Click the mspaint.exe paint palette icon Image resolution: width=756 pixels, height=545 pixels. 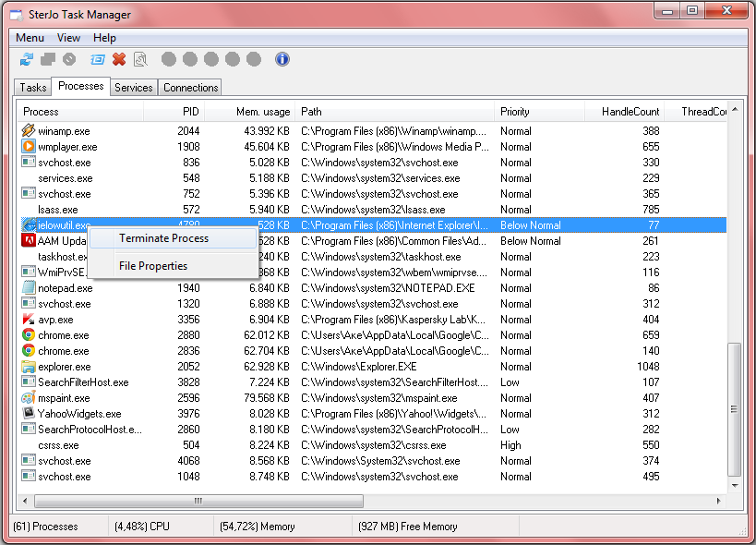[29, 397]
